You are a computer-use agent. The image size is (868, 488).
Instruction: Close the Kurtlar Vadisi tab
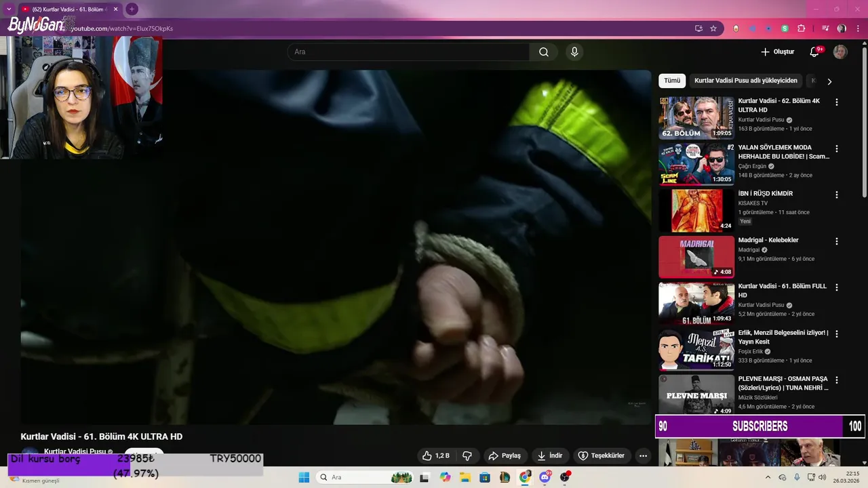115,9
